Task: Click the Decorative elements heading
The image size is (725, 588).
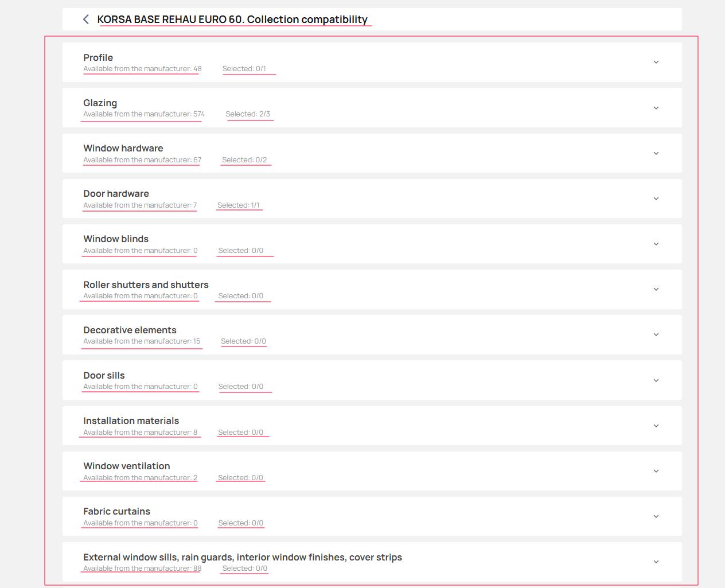Action: coord(130,330)
